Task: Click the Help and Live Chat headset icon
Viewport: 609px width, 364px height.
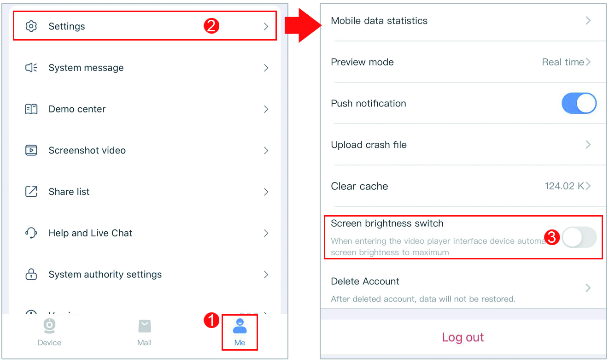Action: coord(31,233)
